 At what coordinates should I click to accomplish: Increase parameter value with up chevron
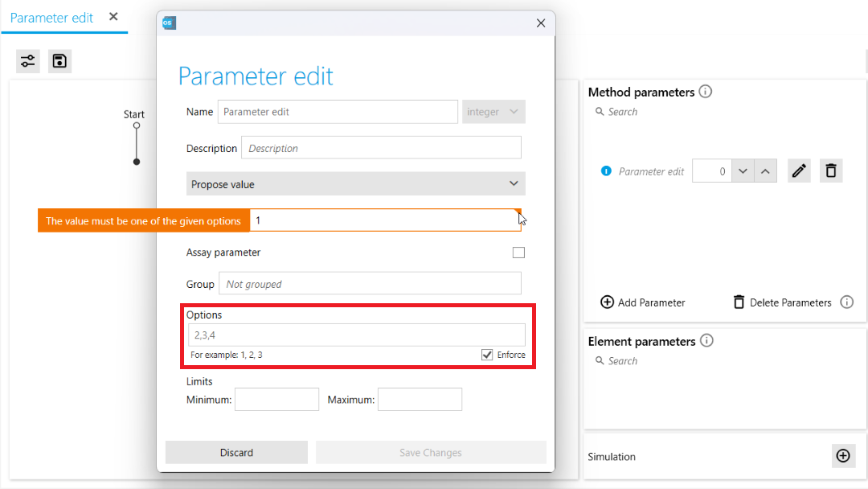tap(766, 171)
